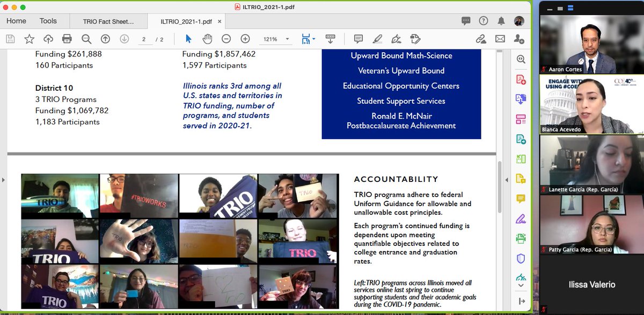The height and width of the screenshot is (315, 644).
Task: Click the add people share icon
Action: click(x=518, y=39)
